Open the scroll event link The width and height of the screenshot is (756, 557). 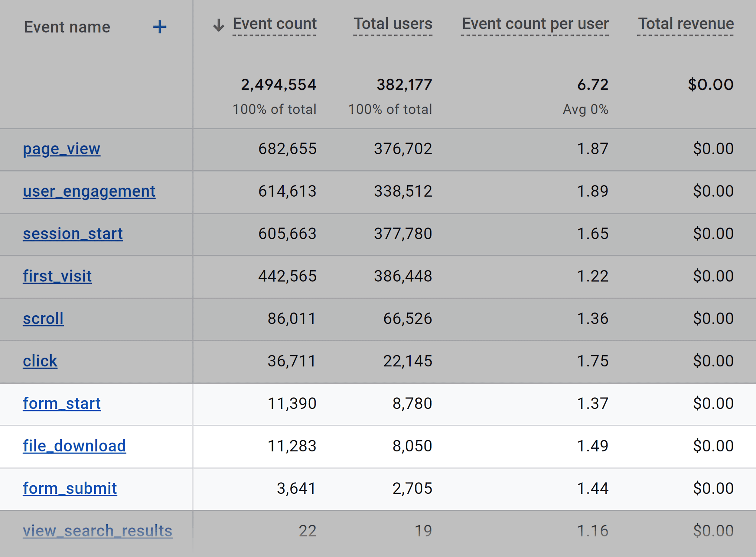43,319
